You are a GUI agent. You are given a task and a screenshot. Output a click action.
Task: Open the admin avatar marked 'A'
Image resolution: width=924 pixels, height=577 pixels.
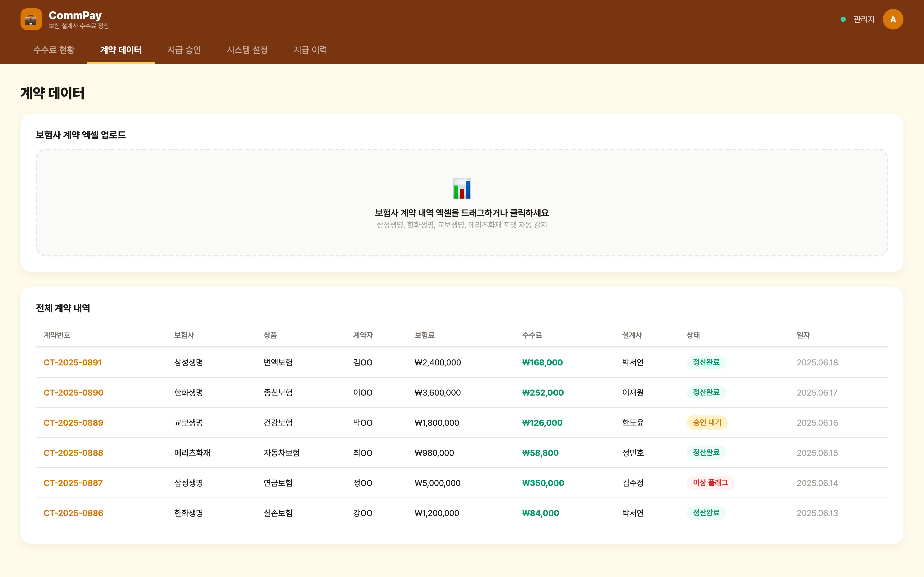point(893,19)
